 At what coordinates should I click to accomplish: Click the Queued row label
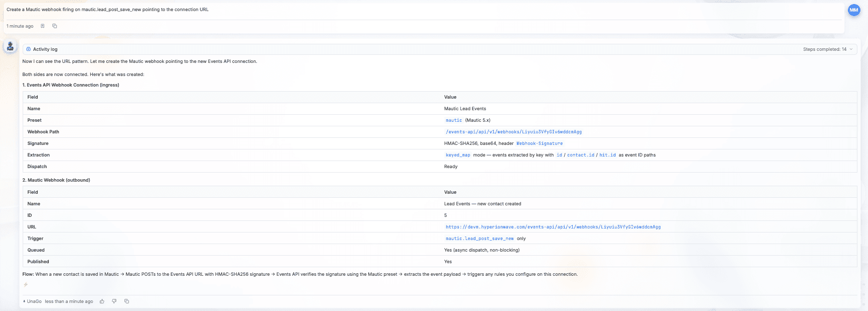coord(36,250)
